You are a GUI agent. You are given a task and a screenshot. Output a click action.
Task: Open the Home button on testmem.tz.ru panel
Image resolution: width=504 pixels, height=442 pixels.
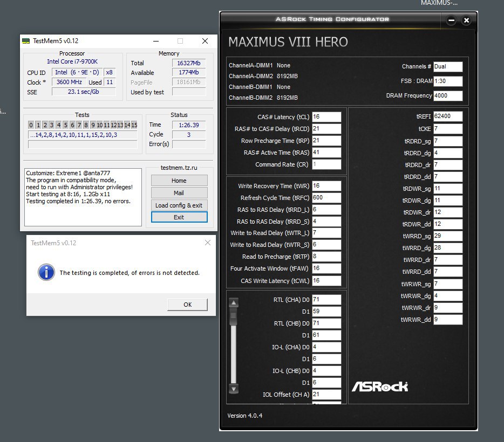179,181
